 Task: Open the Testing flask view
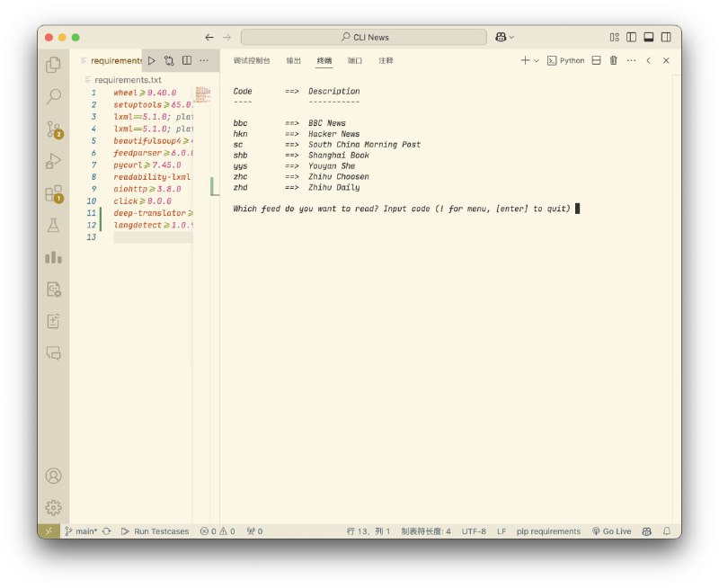(54, 226)
